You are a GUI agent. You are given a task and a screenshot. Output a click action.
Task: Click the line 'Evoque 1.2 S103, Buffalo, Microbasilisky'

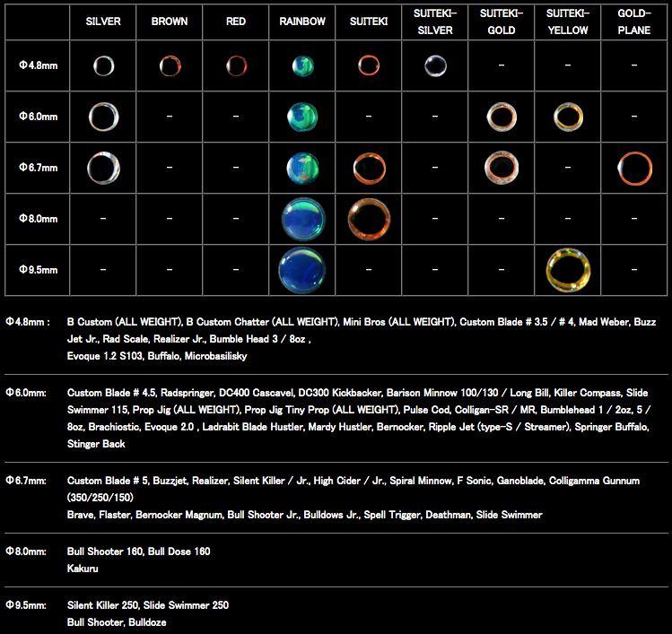pyautogui.click(x=157, y=356)
